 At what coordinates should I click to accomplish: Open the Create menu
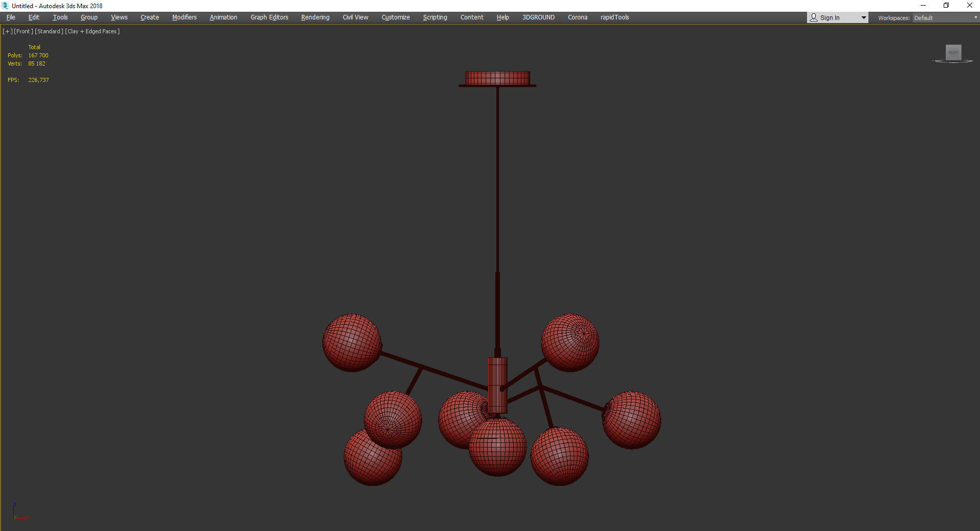(x=150, y=17)
